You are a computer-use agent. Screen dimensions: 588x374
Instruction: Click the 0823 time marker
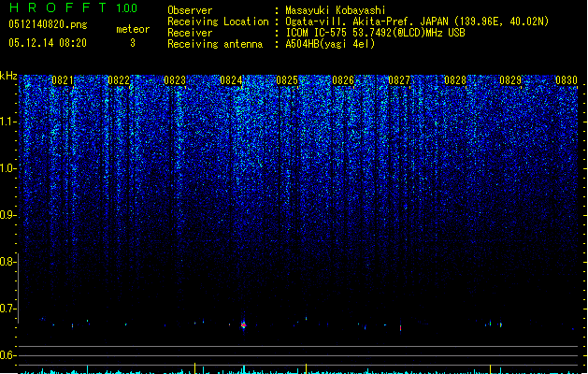pos(175,80)
